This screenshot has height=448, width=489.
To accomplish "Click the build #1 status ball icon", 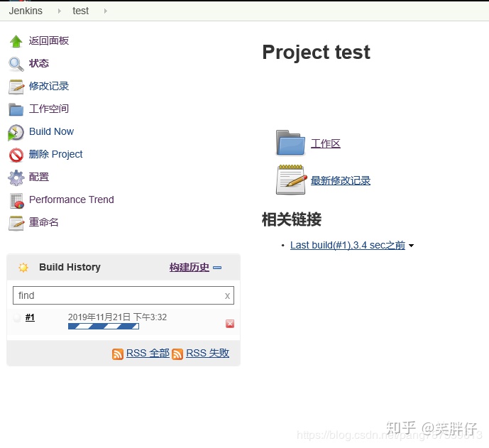I will (x=17, y=317).
